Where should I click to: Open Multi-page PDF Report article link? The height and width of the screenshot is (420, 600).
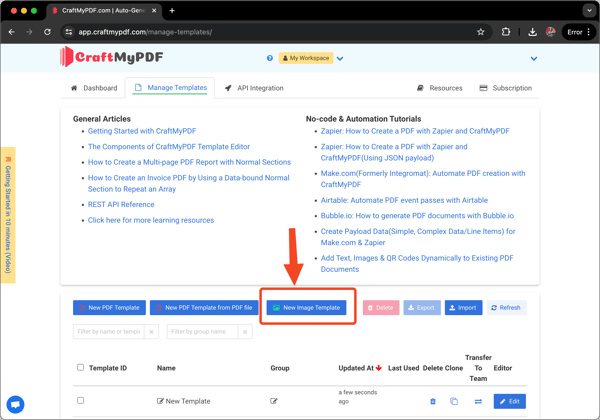click(189, 162)
